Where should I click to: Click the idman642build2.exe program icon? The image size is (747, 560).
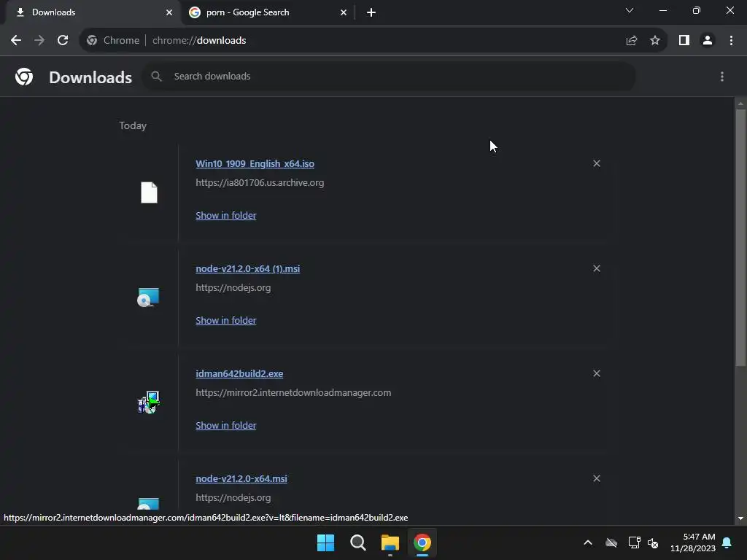coord(149,402)
